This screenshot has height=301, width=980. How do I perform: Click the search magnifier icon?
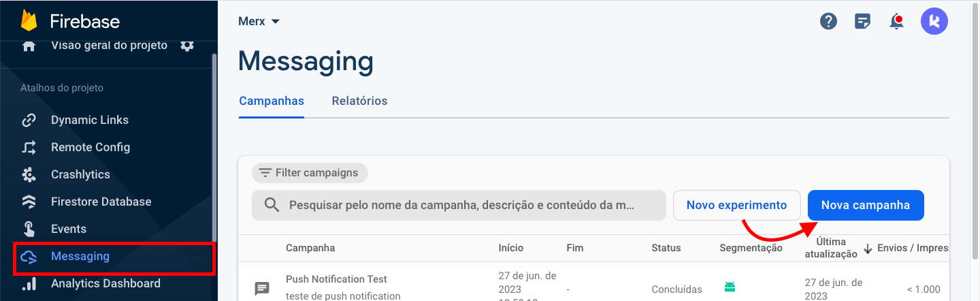pyautogui.click(x=272, y=205)
